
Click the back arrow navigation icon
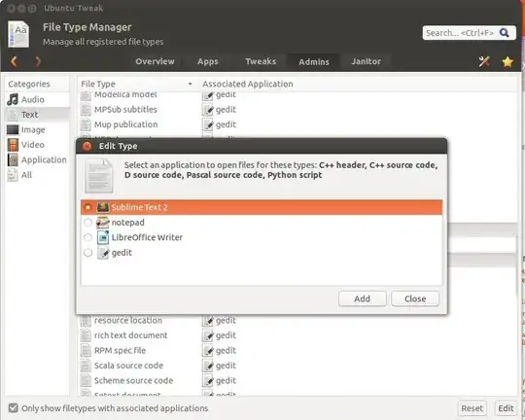(x=14, y=61)
